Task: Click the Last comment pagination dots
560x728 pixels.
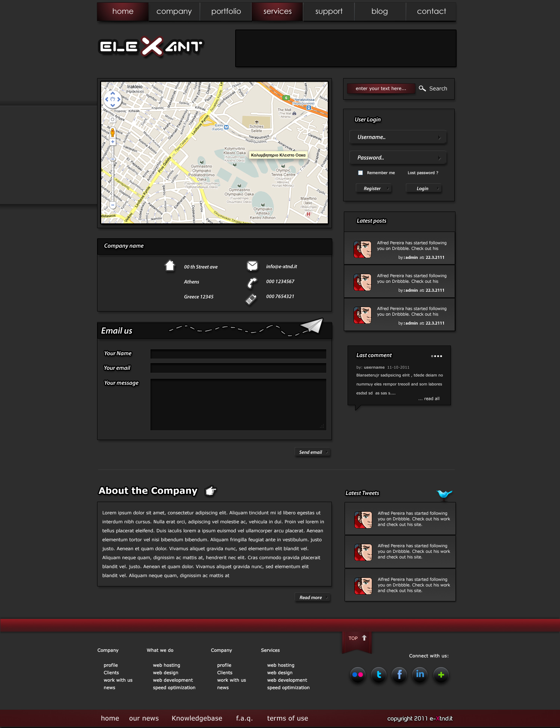Action: [436, 356]
